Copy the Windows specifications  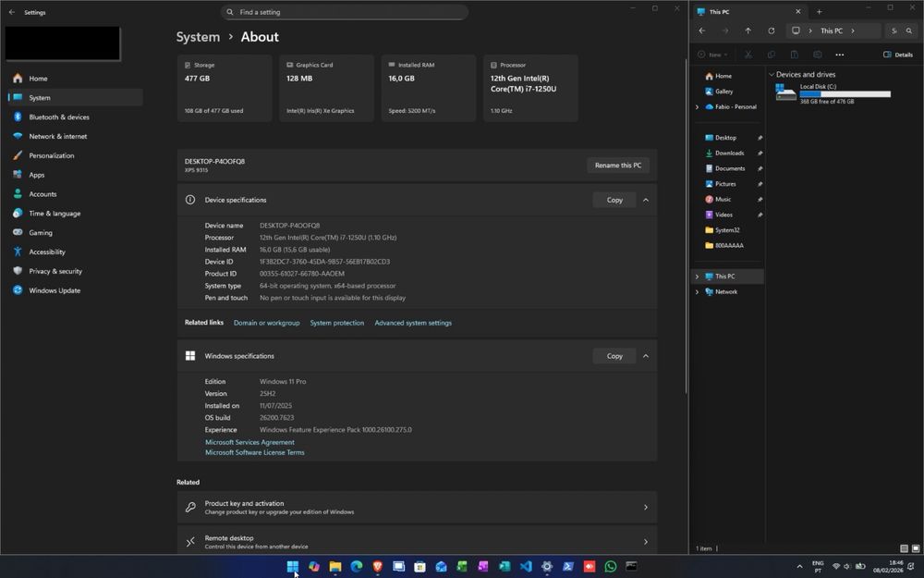(614, 356)
